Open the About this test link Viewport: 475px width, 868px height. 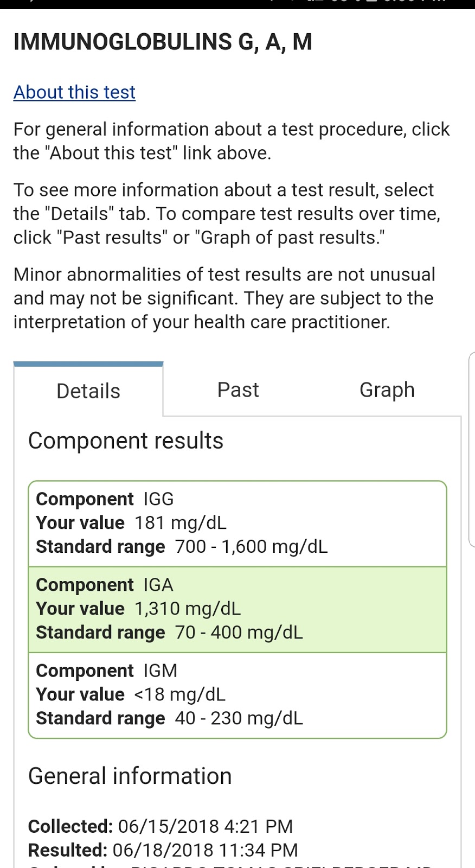(x=74, y=92)
